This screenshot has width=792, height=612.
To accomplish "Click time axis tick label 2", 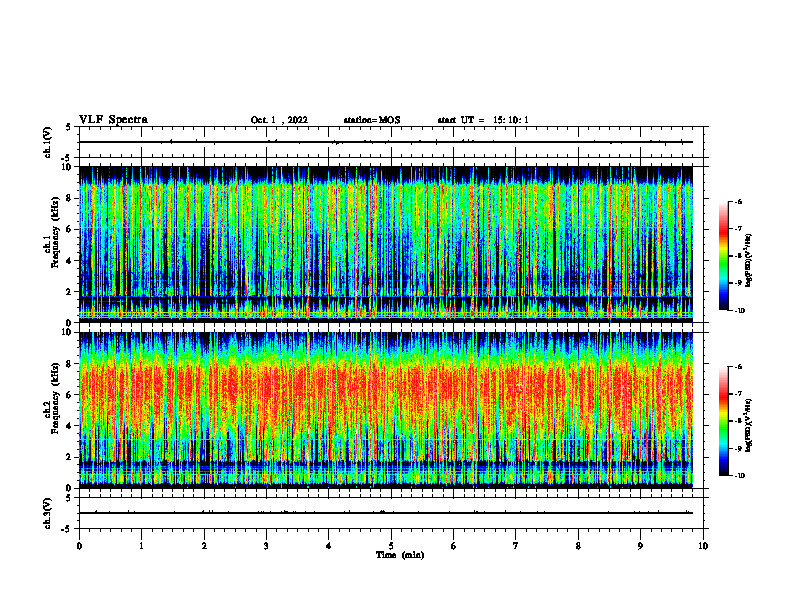I will (204, 546).
